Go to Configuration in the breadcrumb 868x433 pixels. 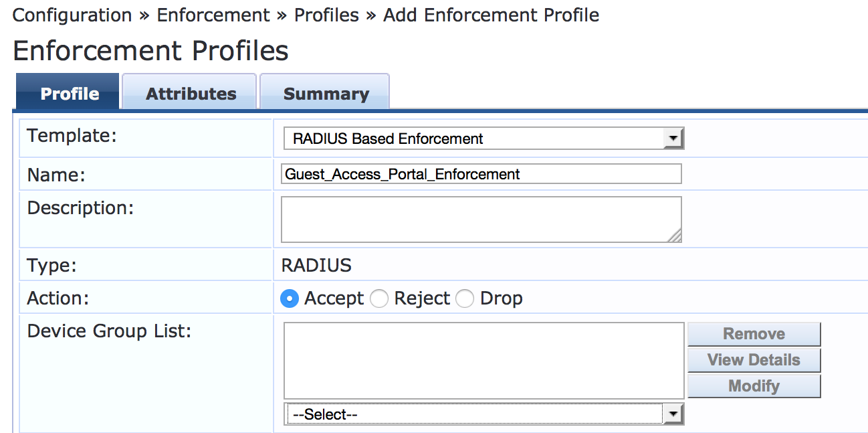click(x=72, y=15)
